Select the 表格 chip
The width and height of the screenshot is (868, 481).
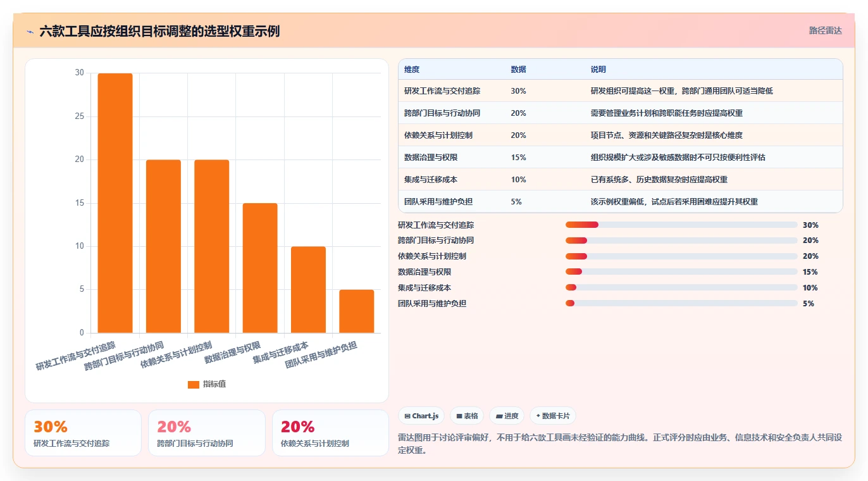[467, 416]
